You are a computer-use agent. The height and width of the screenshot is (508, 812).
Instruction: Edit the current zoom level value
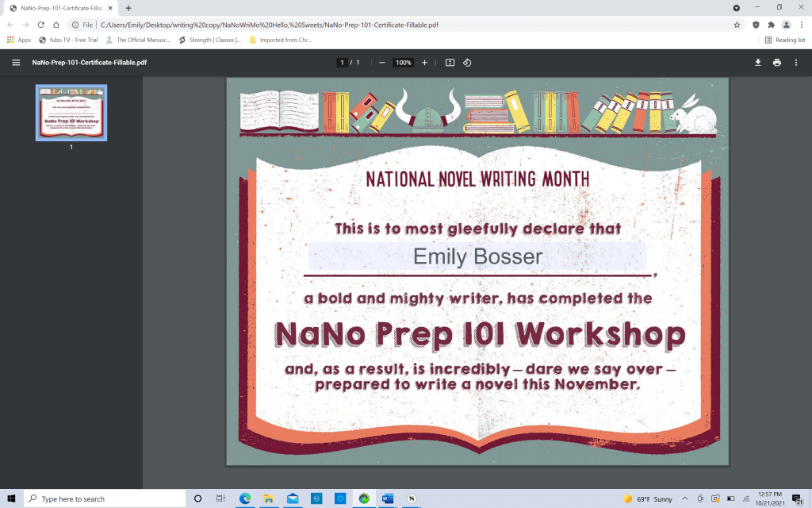coord(403,62)
